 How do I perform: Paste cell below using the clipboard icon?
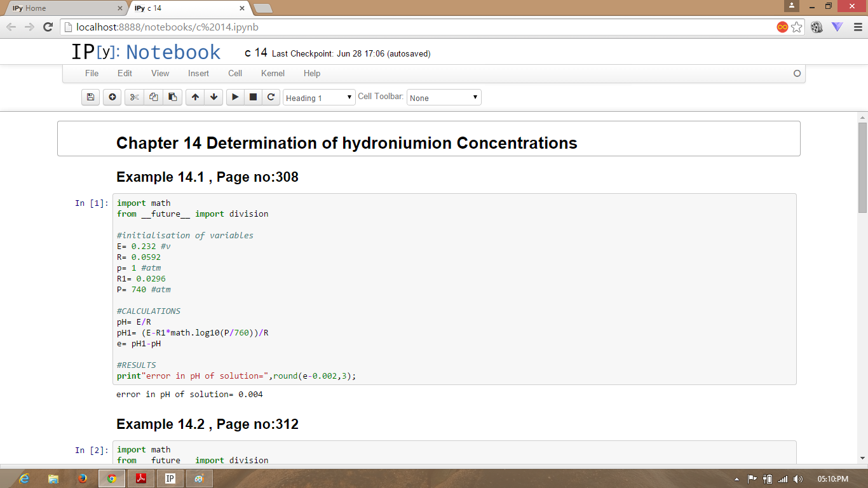point(172,97)
